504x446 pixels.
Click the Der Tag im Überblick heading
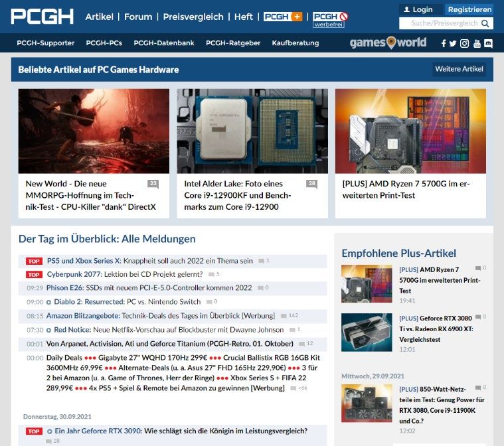(x=107, y=239)
